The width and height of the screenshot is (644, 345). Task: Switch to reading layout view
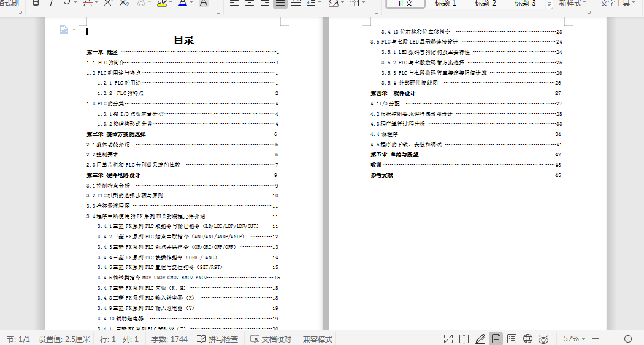click(464, 339)
